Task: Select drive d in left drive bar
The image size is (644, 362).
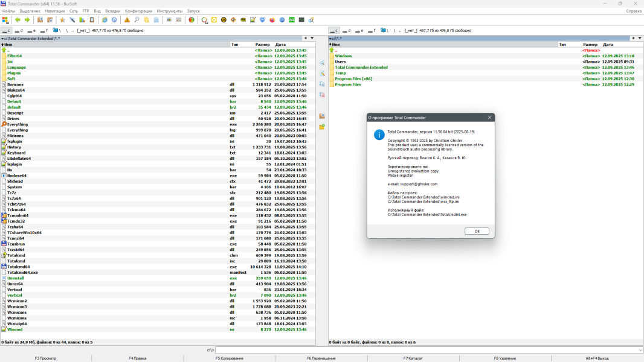Action: [19, 30]
